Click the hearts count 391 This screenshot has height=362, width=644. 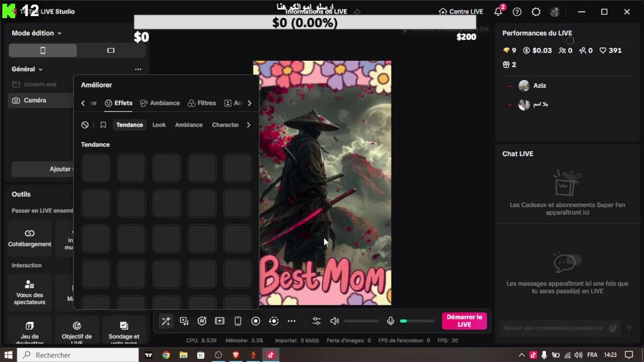point(610,51)
